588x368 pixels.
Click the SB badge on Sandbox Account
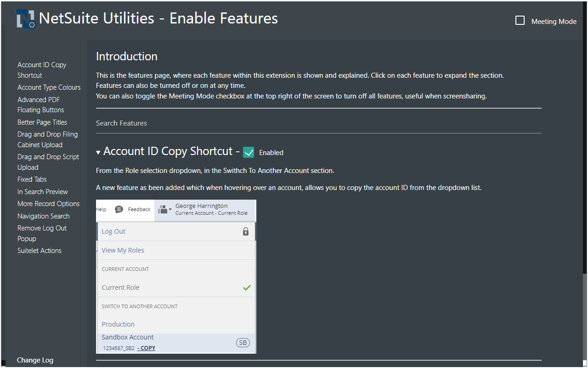coord(243,343)
